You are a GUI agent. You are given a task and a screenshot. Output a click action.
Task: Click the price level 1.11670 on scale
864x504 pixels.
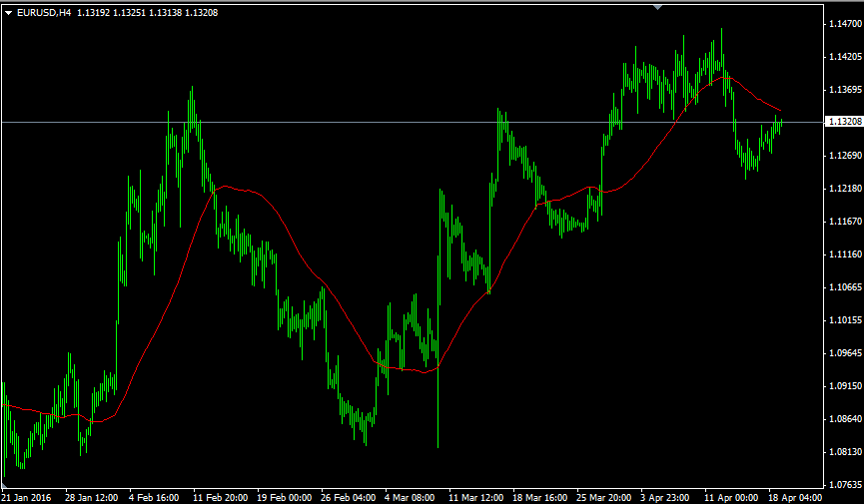pyautogui.click(x=845, y=222)
